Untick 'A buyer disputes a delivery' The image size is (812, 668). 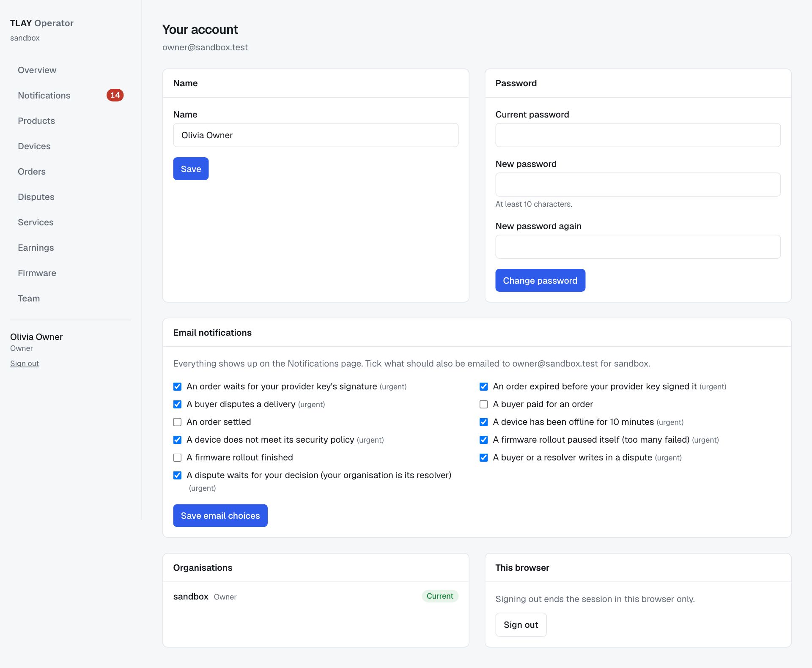[x=178, y=405]
